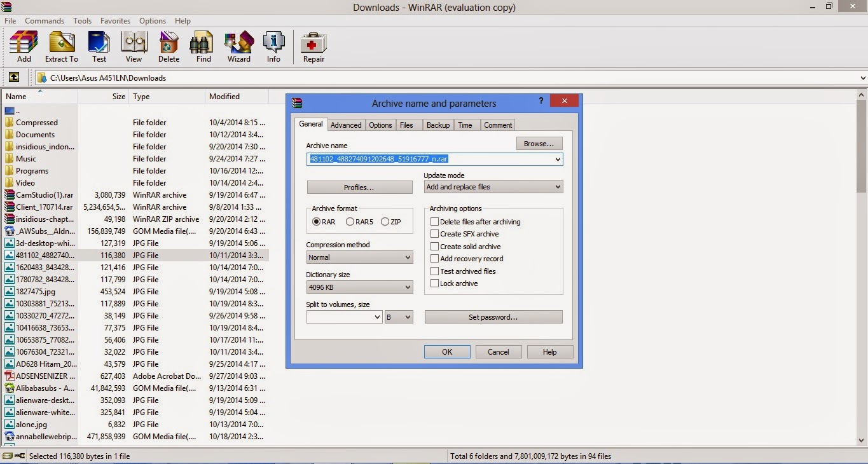Image resolution: width=868 pixels, height=464 pixels.
Task: Enable Lock archive option
Action: (435, 283)
